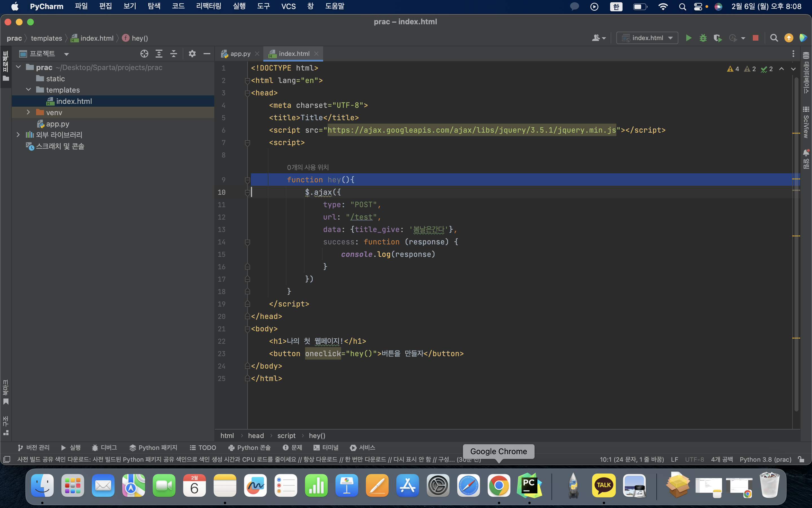Toggle fold marker on the function hey line
The height and width of the screenshot is (508, 812).
[x=248, y=180]
